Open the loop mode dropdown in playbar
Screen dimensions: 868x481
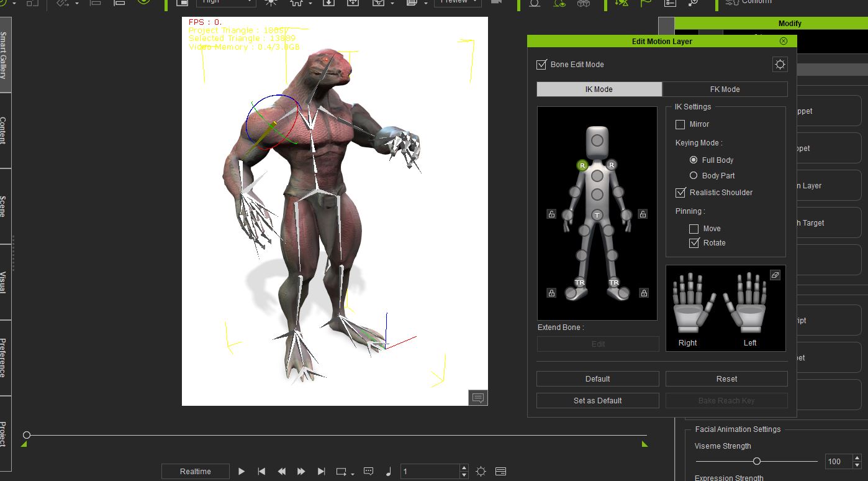click(345, 472)
